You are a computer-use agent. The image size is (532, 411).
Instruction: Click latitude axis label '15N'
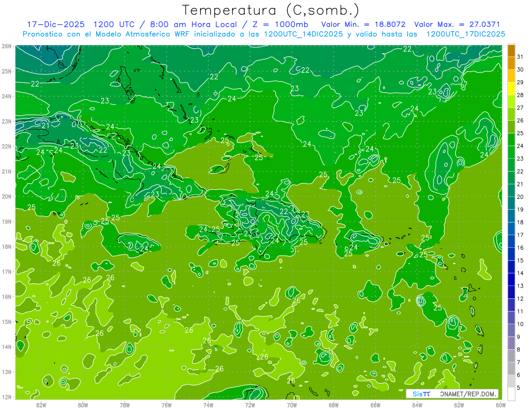6,322
